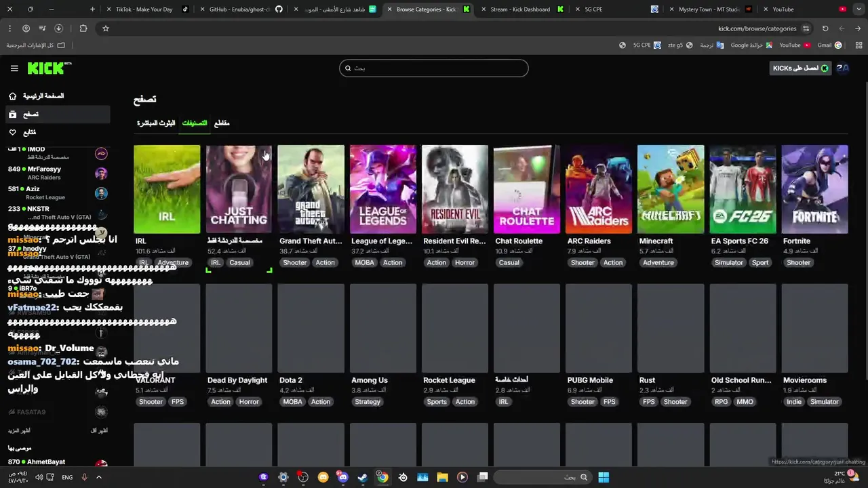Open the Fortnite category thumbnail
Image resolution: width=868 pixels, height=488 pixels.
click(814, 189)
